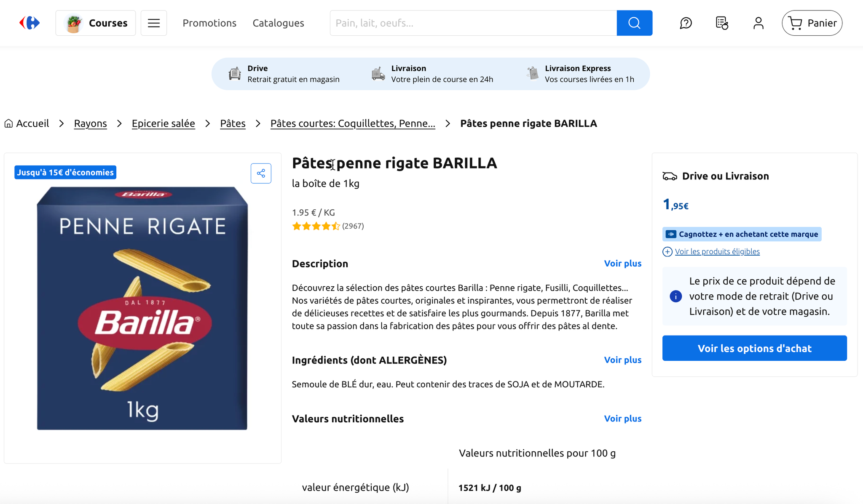This screenshot has width=863, height=504.
Task: Go to Epicerie salée breadcrumb
Action: pos(163,123)
